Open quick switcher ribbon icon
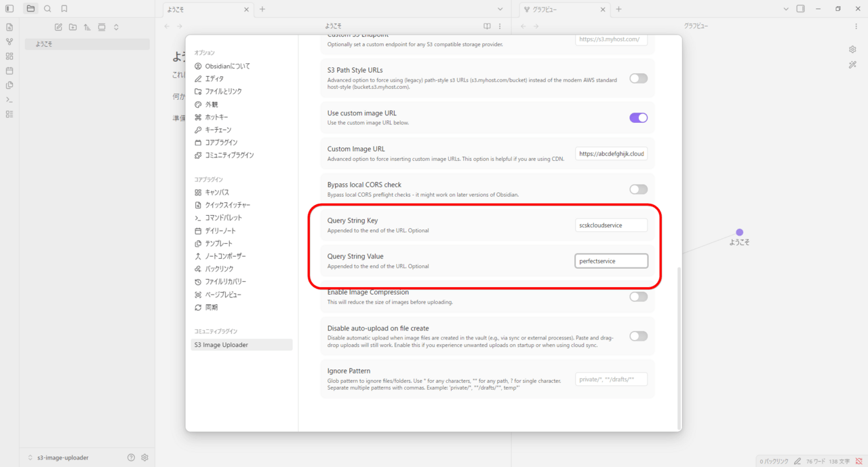The height and width of the screenshot is (467, 868). coord(9,27)
